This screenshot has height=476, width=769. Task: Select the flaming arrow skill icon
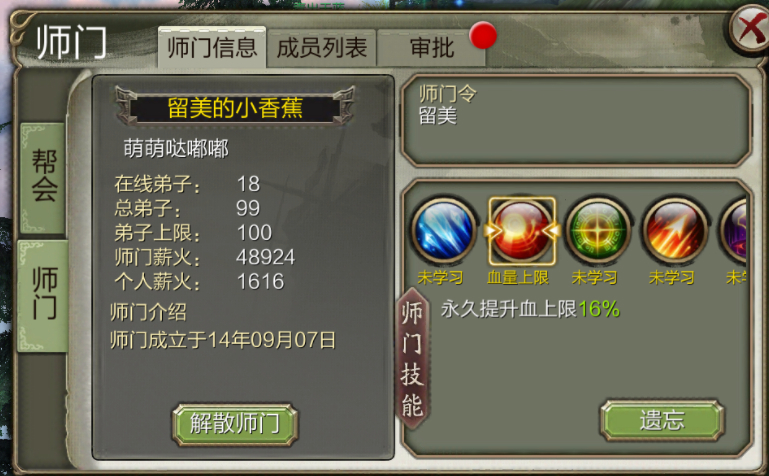point(675,230)
